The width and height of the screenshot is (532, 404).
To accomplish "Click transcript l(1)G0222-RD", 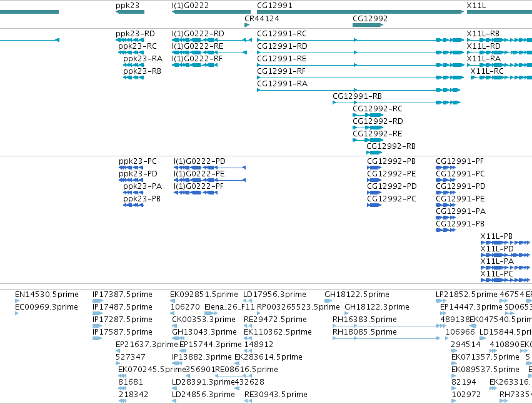I will point(198,34).
